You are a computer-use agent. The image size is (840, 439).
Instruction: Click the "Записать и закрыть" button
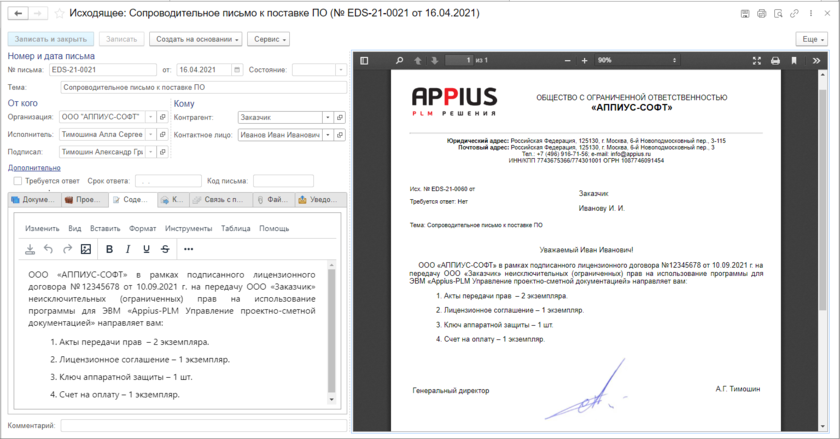point(51,39)
